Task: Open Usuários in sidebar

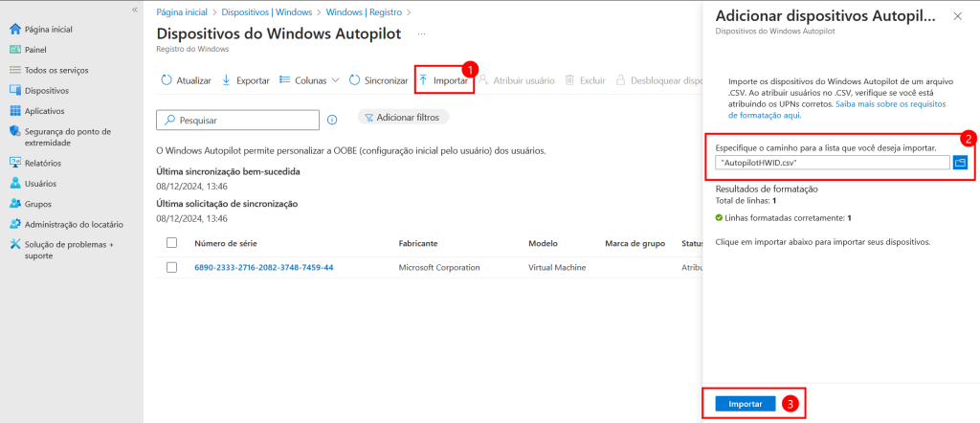Action: click(x=33, y=184)
